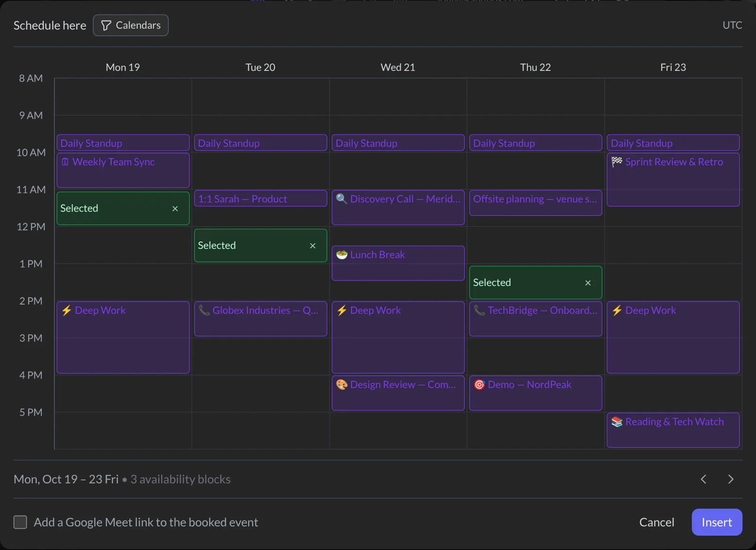This screenshot has width=756, height=550.
Task: Click the Tue 20 day header
Action: coord(260,67)
